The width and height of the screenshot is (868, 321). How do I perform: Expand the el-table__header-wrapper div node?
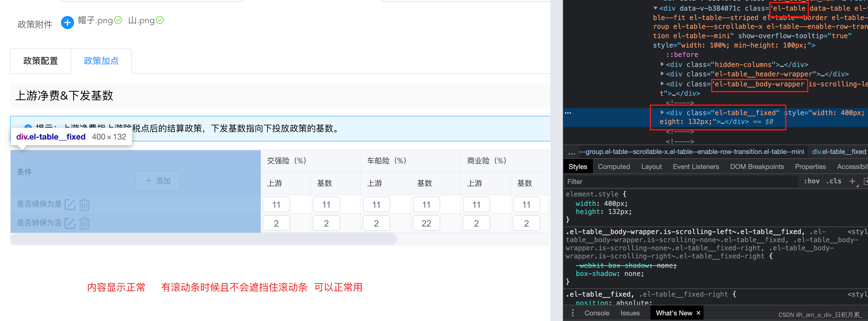[663, 74]
